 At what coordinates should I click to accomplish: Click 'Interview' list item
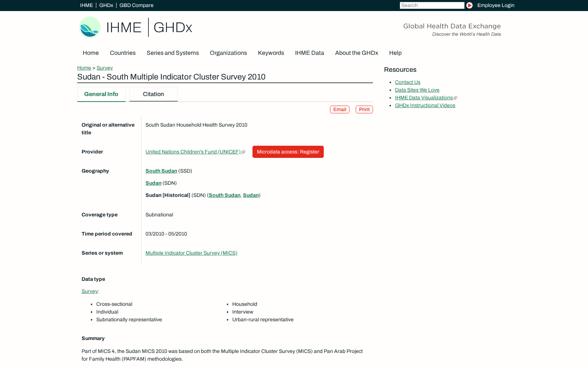coord(243,312)
